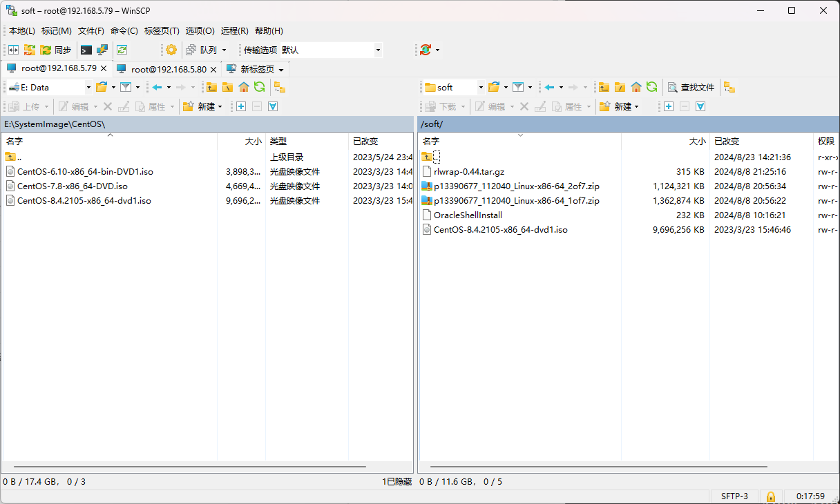840x504 pixels.
Task: Go to local root directory icon
Action: 227,87
